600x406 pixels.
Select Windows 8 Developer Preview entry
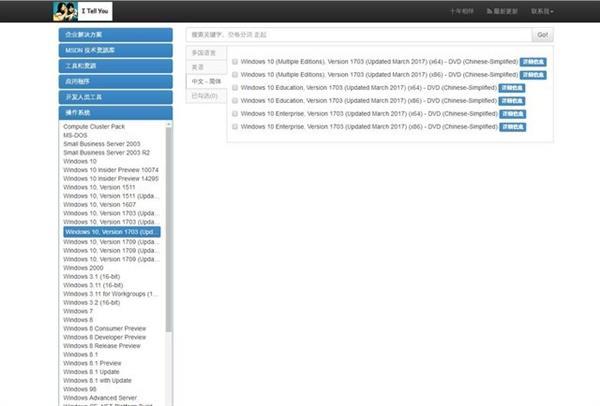click(104, 338)
